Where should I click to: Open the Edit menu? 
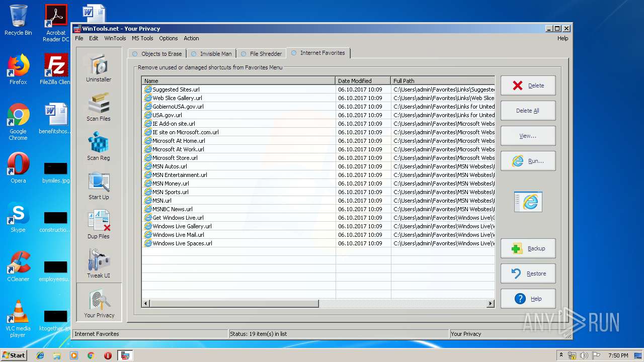click(x=94, y=38)
